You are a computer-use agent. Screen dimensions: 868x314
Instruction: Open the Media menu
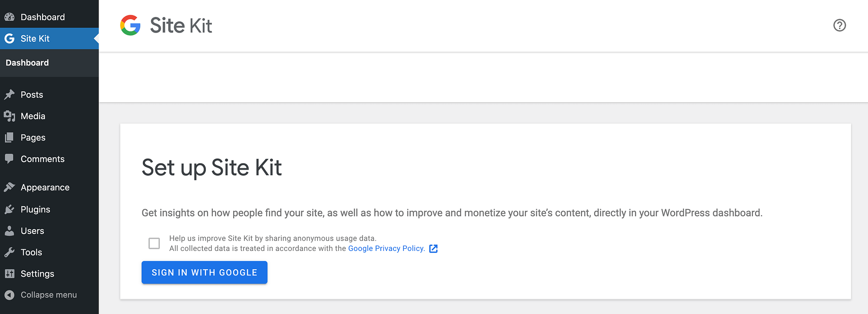[x=50, y=116]
